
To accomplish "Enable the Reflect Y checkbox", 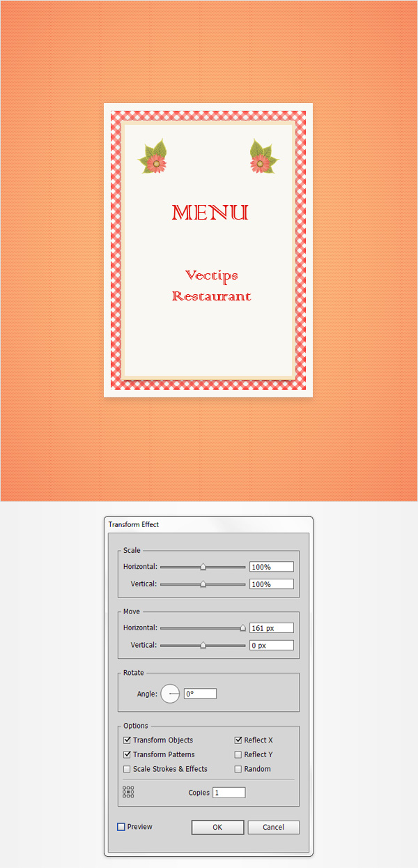I will click(x=238, y=754).
